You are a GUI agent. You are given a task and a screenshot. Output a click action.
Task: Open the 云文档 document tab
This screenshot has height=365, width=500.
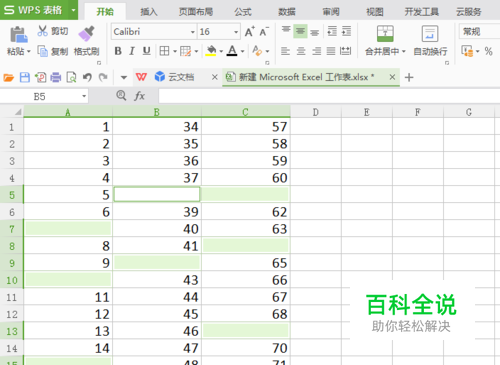coord(175,77)
